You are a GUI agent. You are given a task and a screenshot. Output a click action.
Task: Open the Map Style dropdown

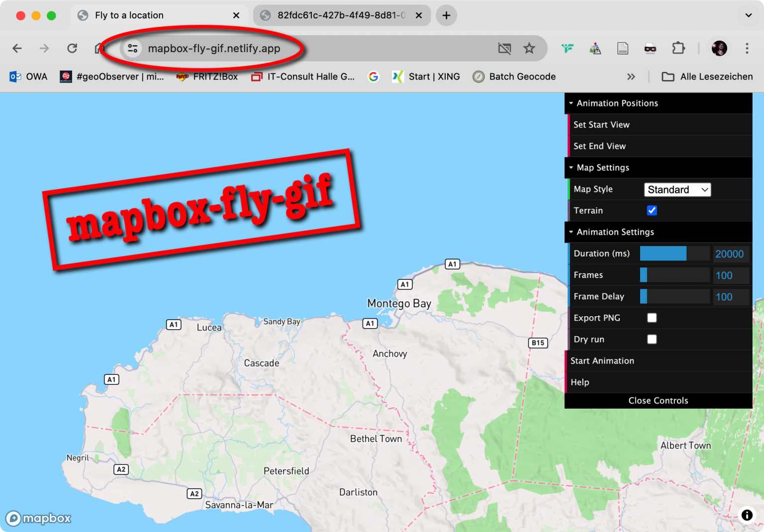pos(677,189)
